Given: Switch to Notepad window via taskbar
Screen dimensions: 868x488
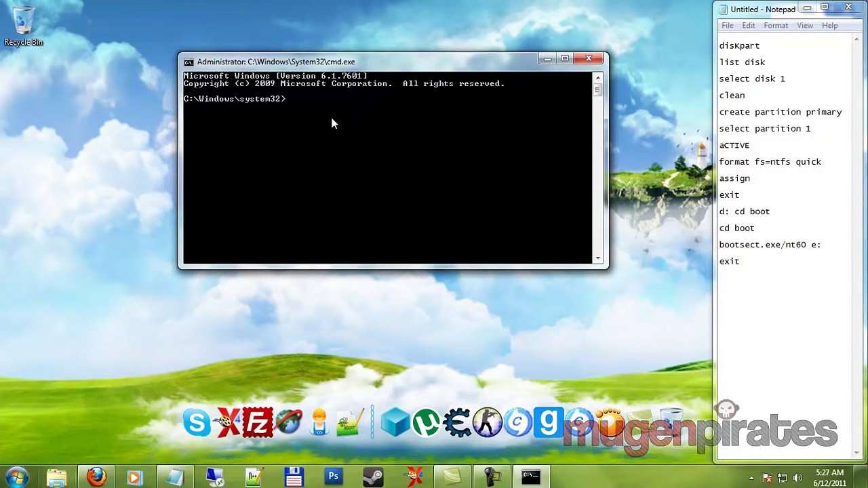Looking at the screenshot, I should click(175, 476).
